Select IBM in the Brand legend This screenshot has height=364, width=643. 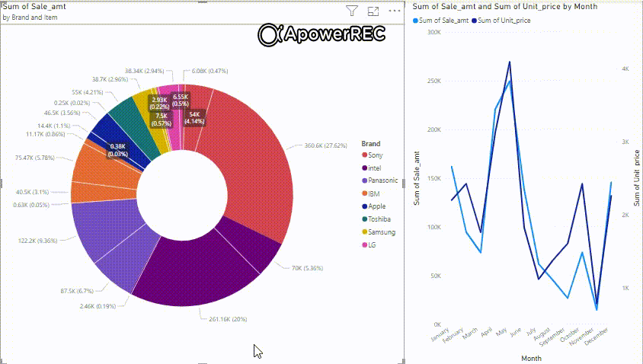pos(371,193)
